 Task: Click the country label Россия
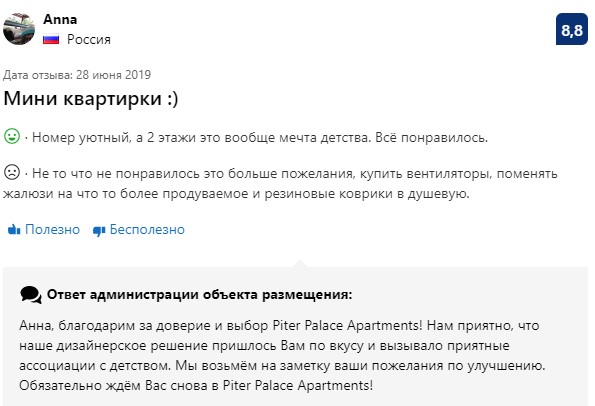[x=89, y=39]
